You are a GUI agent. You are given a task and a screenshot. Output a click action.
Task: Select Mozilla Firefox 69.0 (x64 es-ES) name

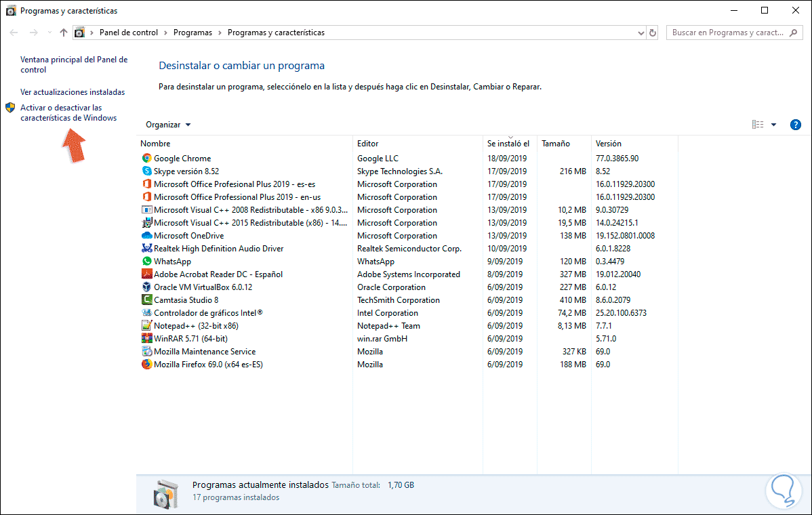[208, 365]
